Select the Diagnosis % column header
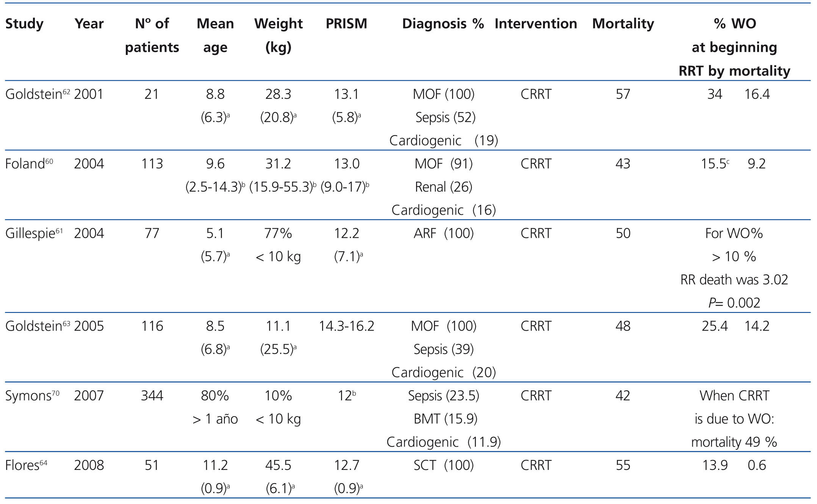 (x=443, y=24)
